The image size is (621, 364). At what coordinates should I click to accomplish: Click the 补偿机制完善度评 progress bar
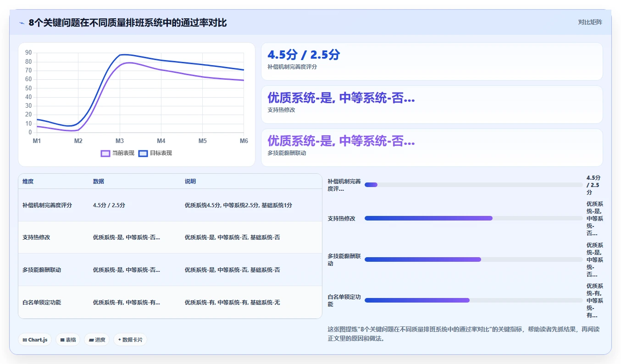click(x=473, y=185)
